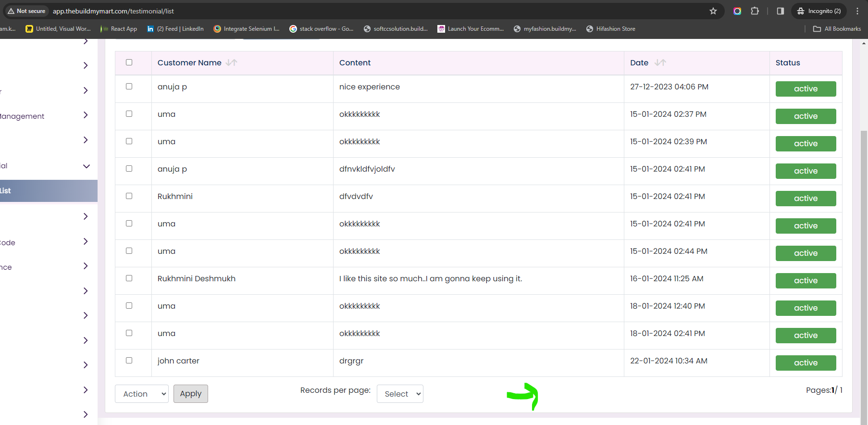Open the browser side panel icon

(x=781, y=11)
